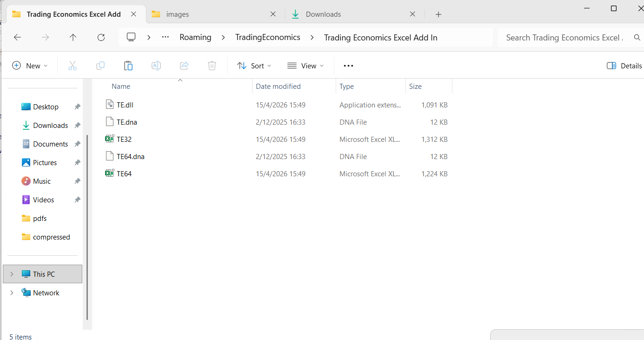Expand chevron after PC icon in path
The height and width of the screenshot is (340, 644).
point(149,37)
